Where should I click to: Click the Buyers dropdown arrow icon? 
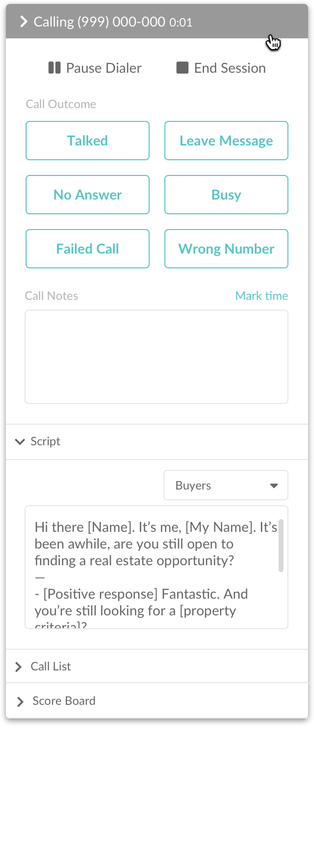pos(274,486)
